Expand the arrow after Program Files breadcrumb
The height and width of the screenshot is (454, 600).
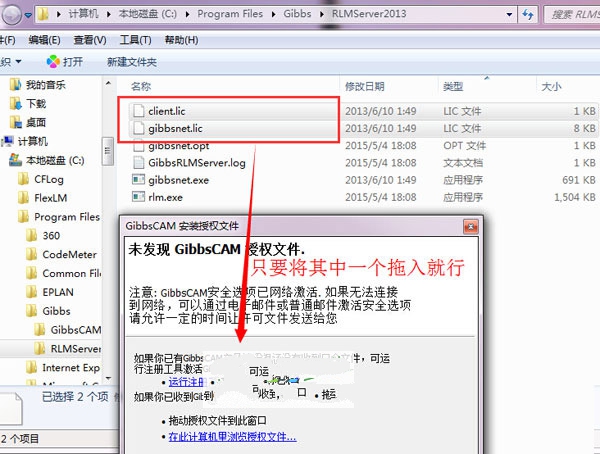click(273, 15)
